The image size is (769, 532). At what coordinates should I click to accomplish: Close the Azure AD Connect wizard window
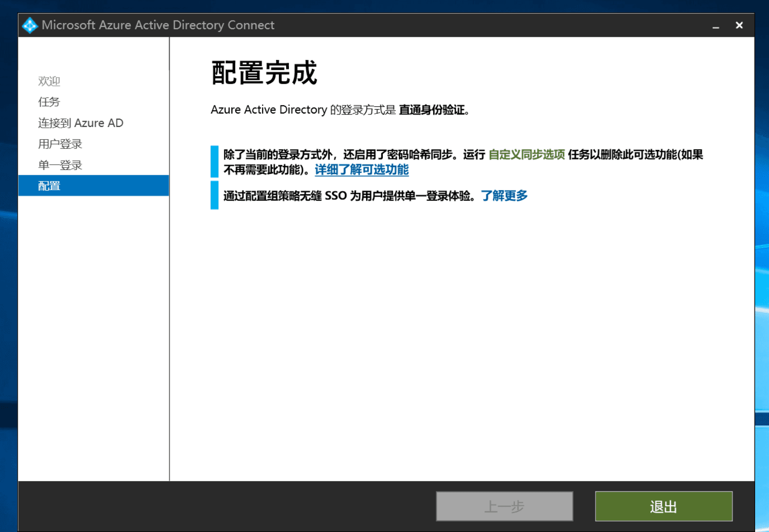pyautogui.click(x=739, y=25)
